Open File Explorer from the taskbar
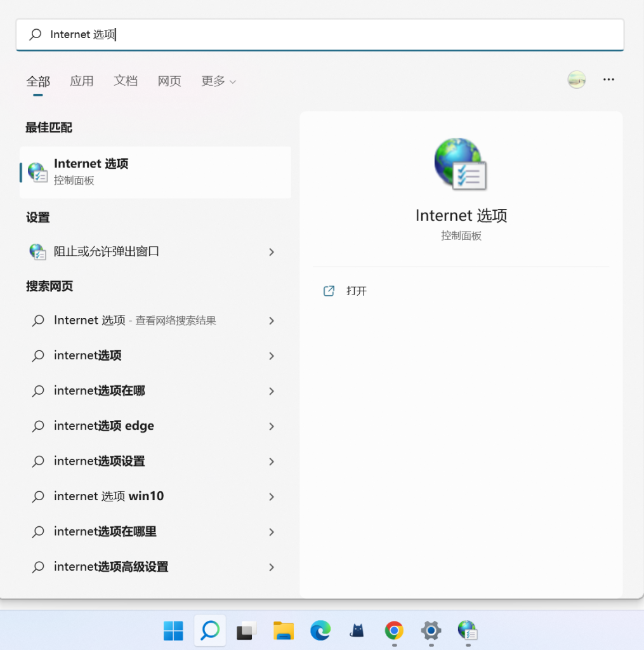 tap(283, 632)
